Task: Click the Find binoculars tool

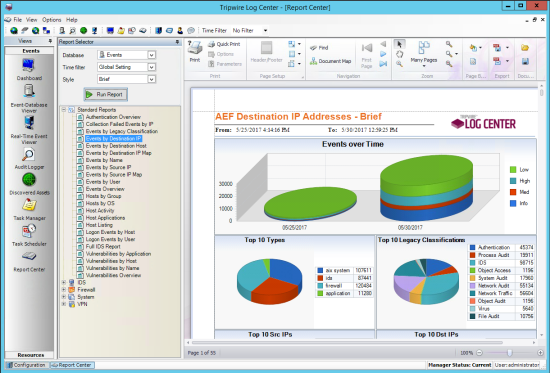Action: (320, 48)
